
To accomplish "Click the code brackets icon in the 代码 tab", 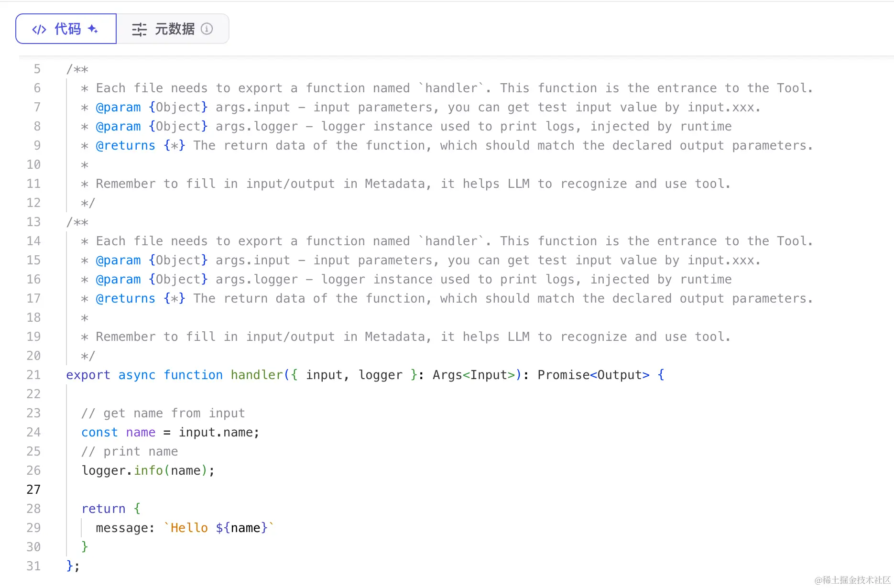I will (39, 30).
